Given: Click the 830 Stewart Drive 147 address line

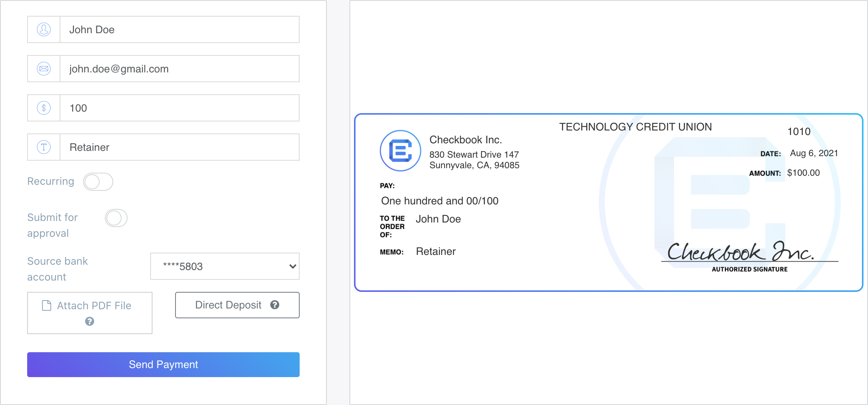Looking at the screenshot, I should click(474, 155).
